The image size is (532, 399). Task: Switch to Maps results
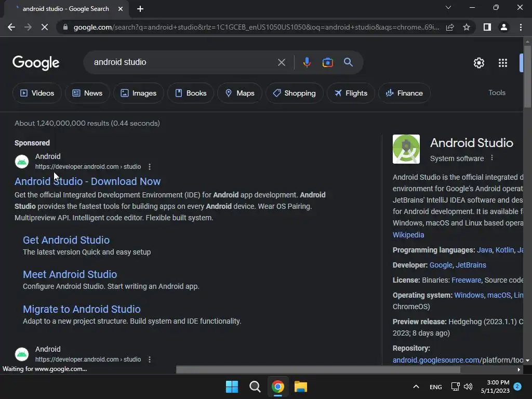(x=240, y=93)
